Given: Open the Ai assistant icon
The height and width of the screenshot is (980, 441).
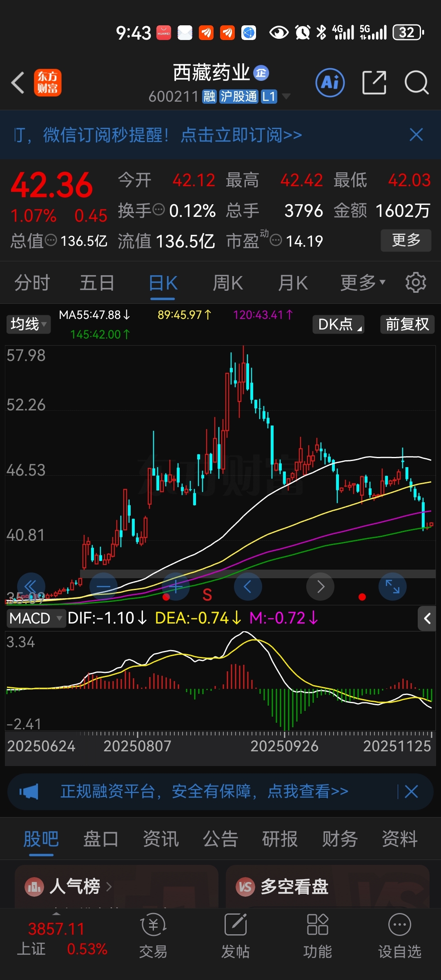Looking at the screenshot, I should click(330, 82).
